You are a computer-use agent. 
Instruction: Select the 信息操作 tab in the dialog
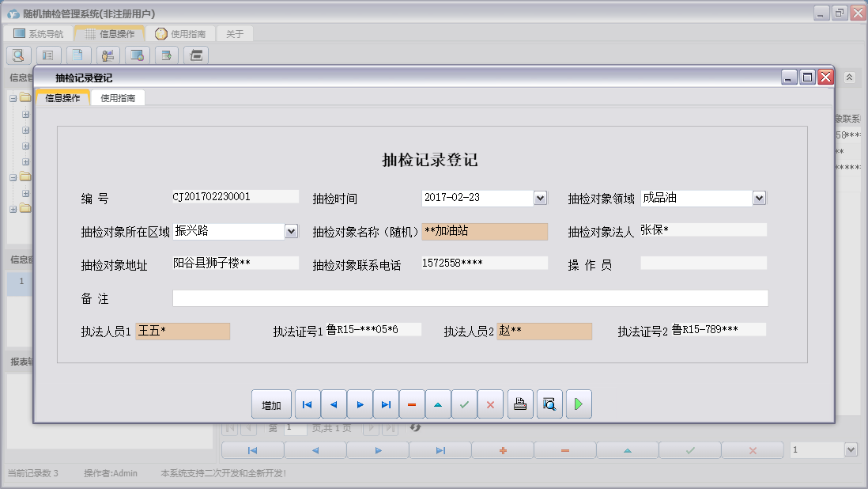pyautogui.click(x=62, y=98)
